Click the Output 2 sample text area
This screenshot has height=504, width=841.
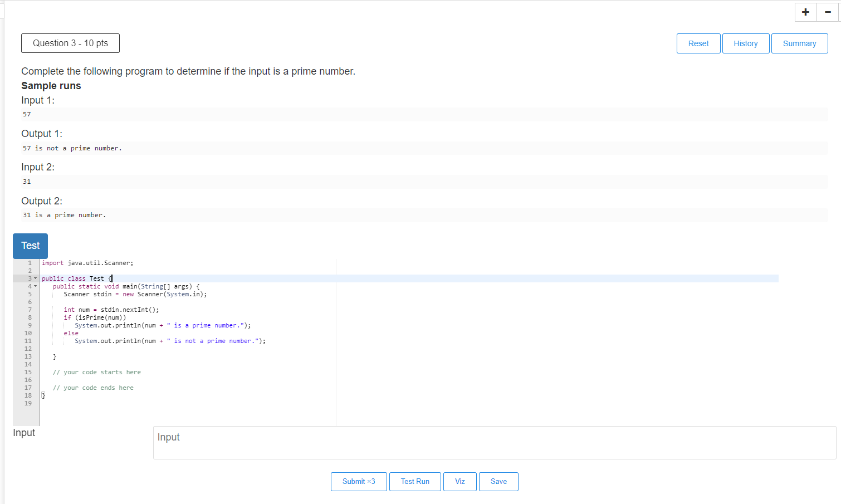[x=65, y=214]
